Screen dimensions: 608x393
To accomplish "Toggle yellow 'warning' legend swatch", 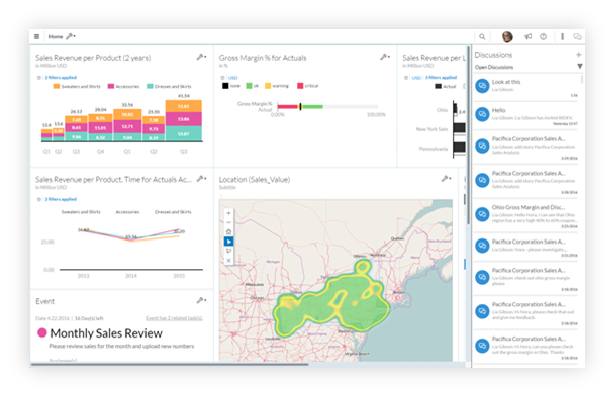I will click(268, 86).
